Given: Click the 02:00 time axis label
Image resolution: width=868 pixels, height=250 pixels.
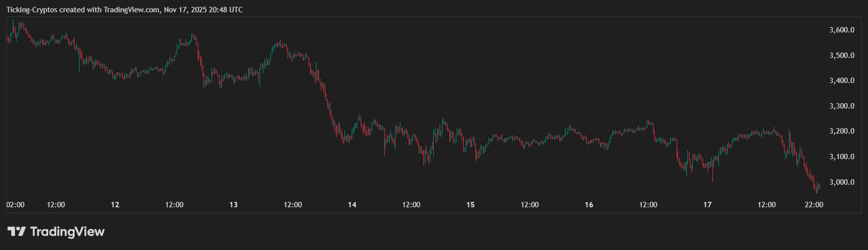Looking at the screenshot, I should (15, 205).
